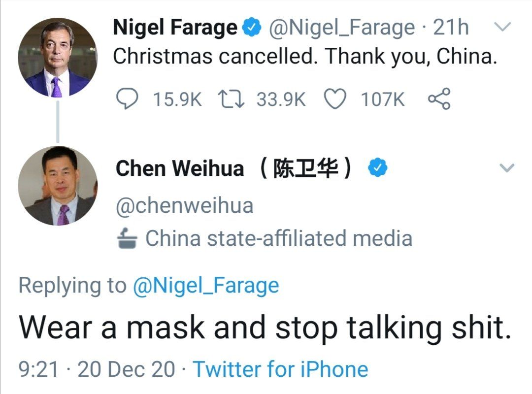Viewport: 532px width, 394px height.
Task: Click the 21h timestamp on Farage's tweet
Action: click(451, 28)
